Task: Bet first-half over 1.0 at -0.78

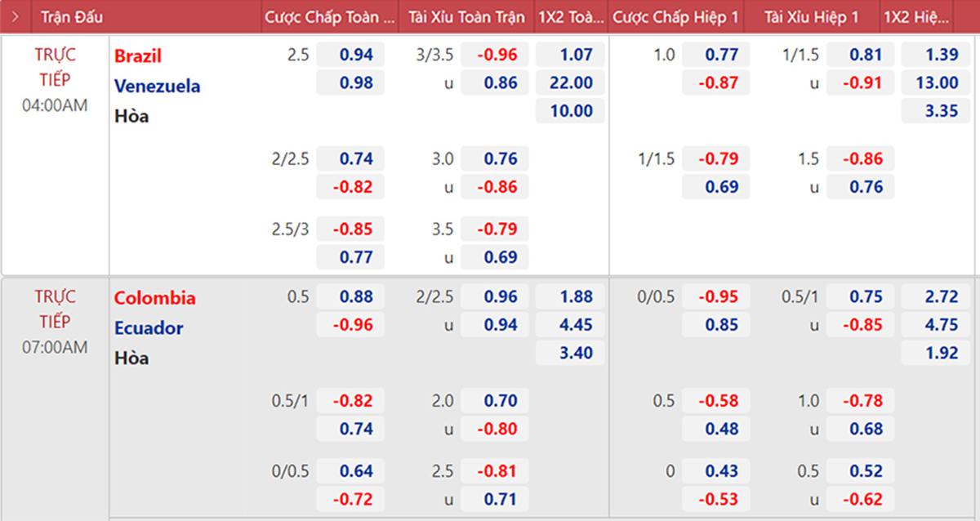Action: click(x=861, y=400)
